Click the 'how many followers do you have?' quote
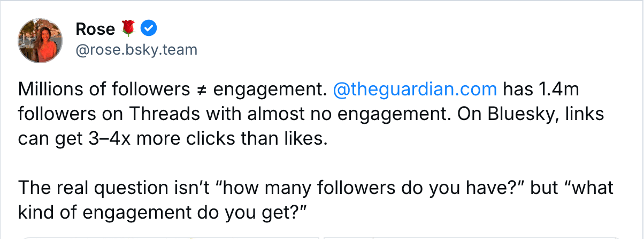 tap(366, 189)
